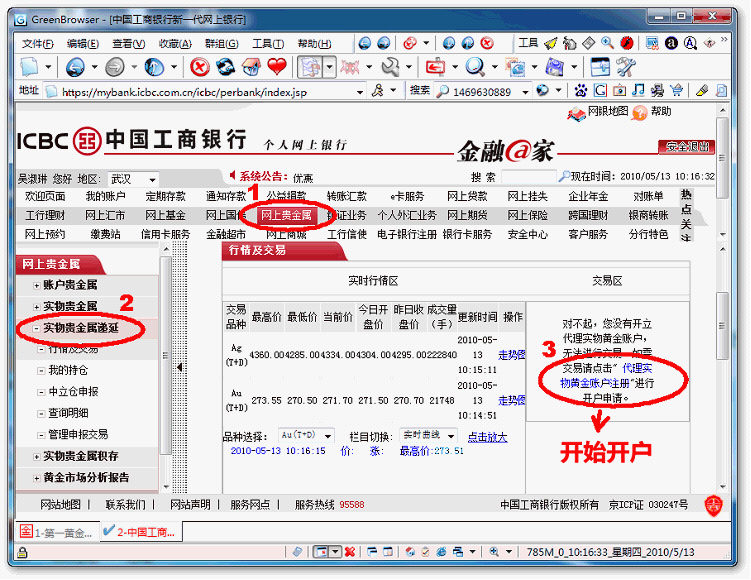
Task: Click the left tree panel scrollbar
Action: [x=166, y=355]
